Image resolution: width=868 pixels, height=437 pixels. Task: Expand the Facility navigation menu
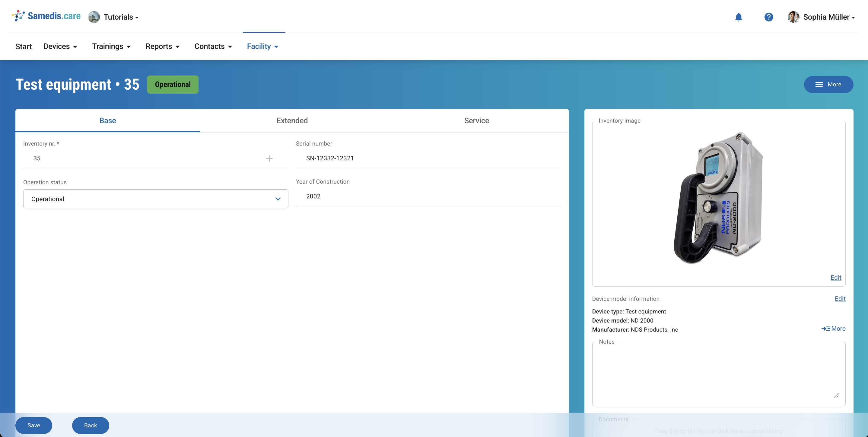[262, 47]
